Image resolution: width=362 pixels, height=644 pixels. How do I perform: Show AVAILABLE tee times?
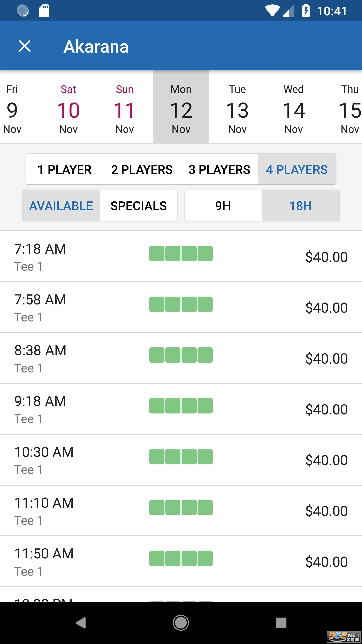(x=61, y=206)
